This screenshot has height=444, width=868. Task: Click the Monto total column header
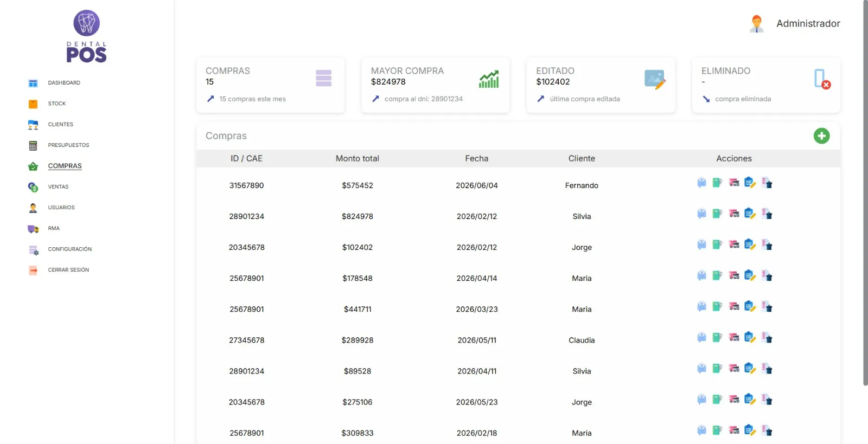[357, 158]
